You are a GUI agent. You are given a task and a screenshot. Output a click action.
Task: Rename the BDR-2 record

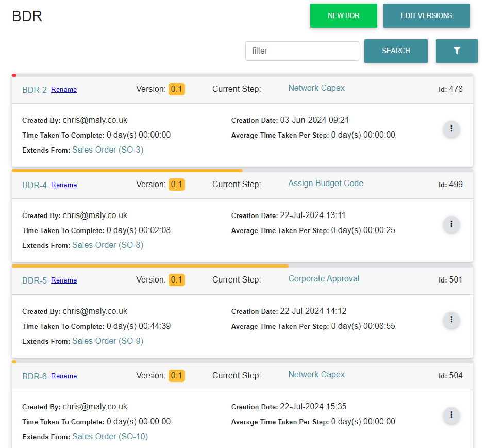pos(64,90)
